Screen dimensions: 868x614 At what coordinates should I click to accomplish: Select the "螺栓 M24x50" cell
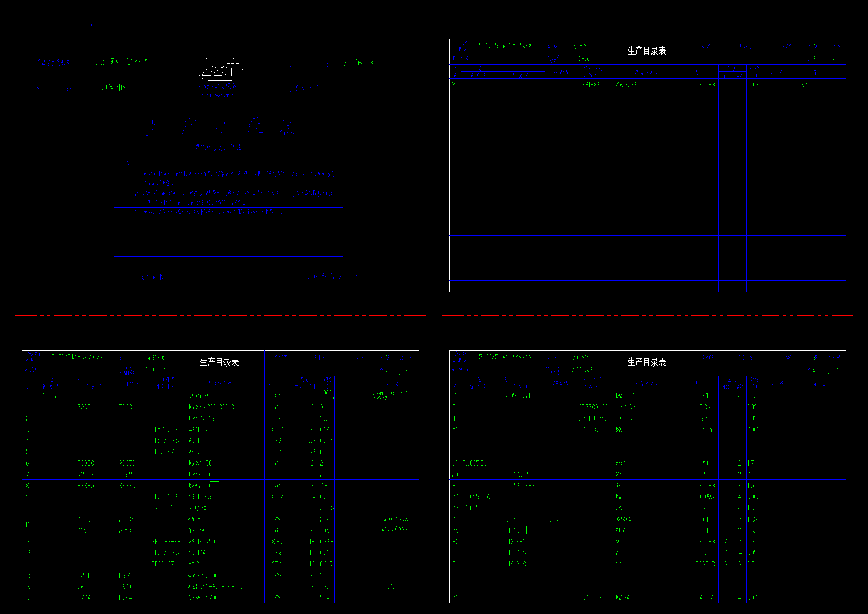(x=201, y=542)
